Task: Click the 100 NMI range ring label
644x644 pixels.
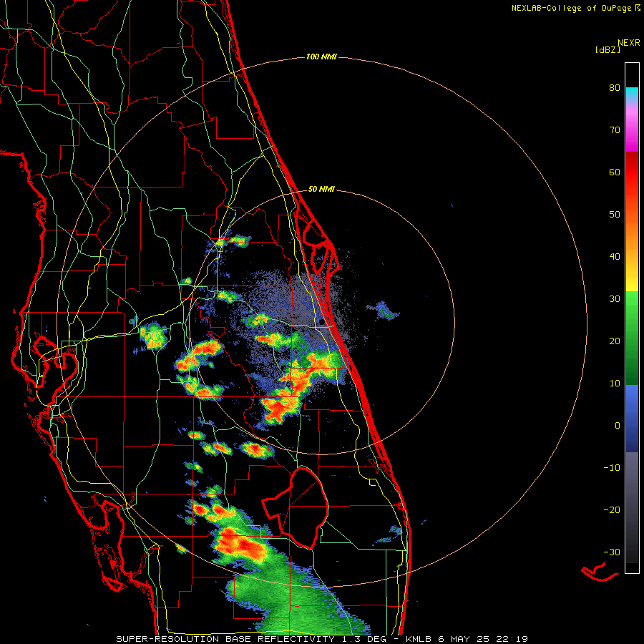Action: [x=321, y=57]
